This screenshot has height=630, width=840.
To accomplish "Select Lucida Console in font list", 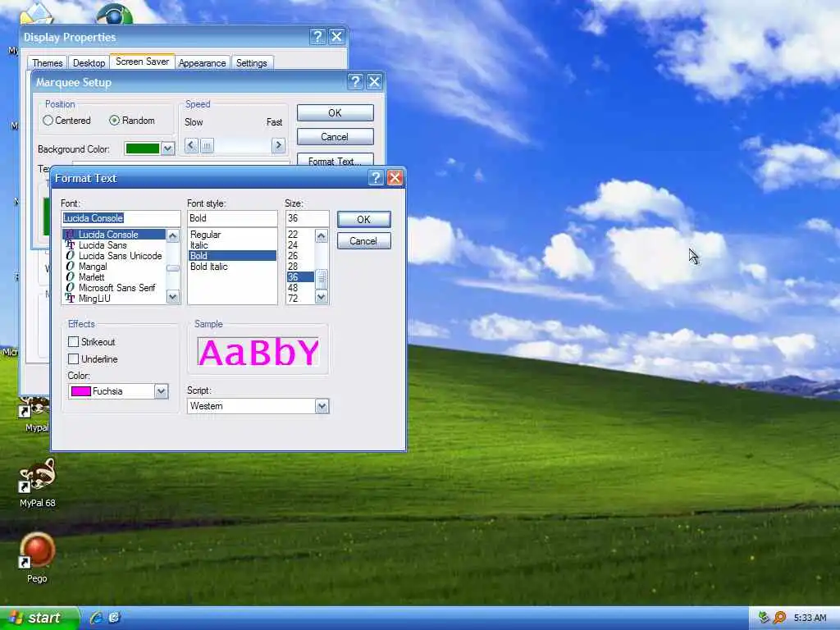I will [114, 234].
